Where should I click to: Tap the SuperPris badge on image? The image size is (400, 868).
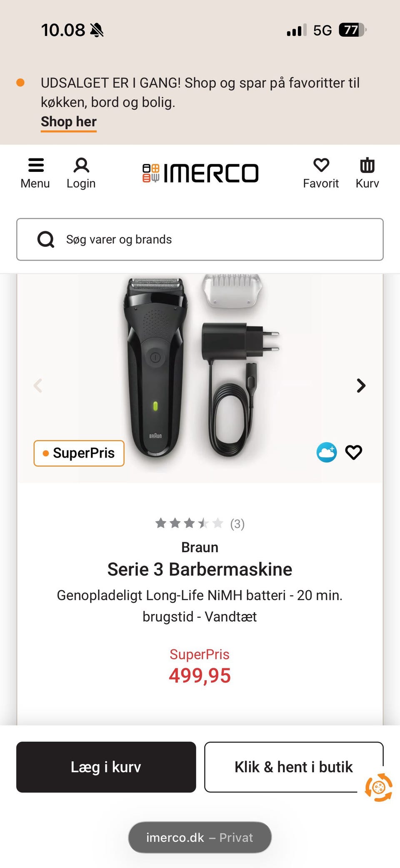tap(79, 453)
